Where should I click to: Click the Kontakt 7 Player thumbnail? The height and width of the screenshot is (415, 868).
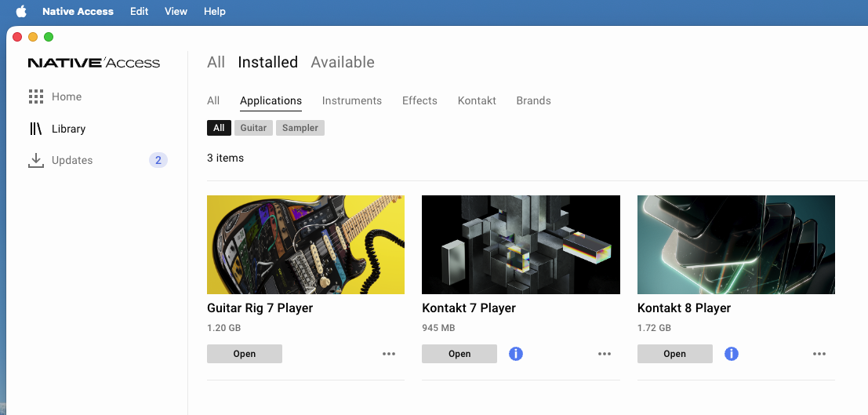click(521, 245)
